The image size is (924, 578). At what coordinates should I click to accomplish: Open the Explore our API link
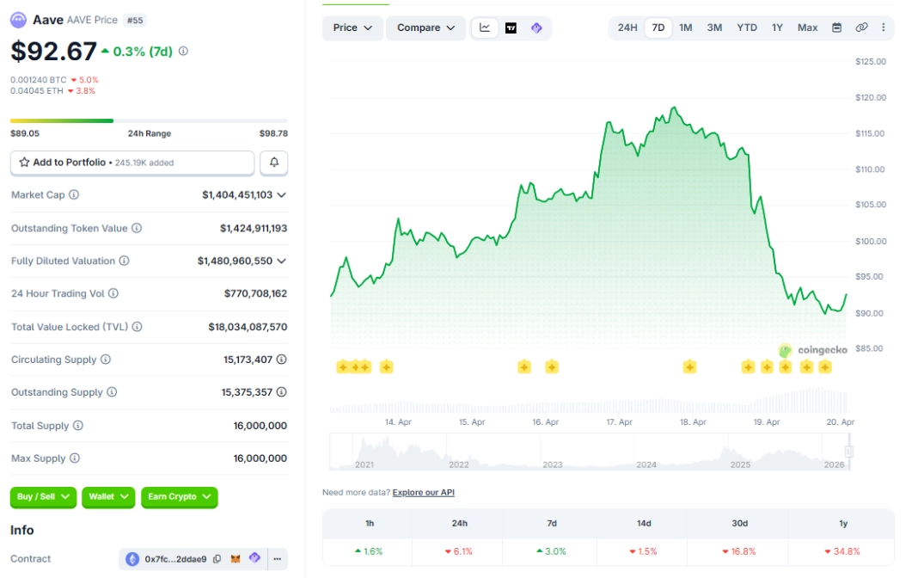423,493
